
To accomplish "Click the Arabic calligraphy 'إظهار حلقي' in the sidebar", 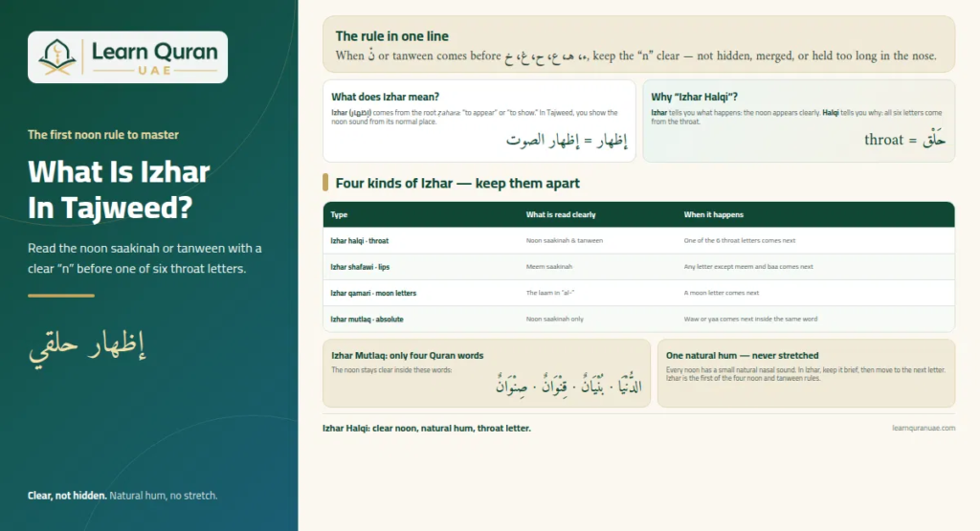I will tap(87, 346).
